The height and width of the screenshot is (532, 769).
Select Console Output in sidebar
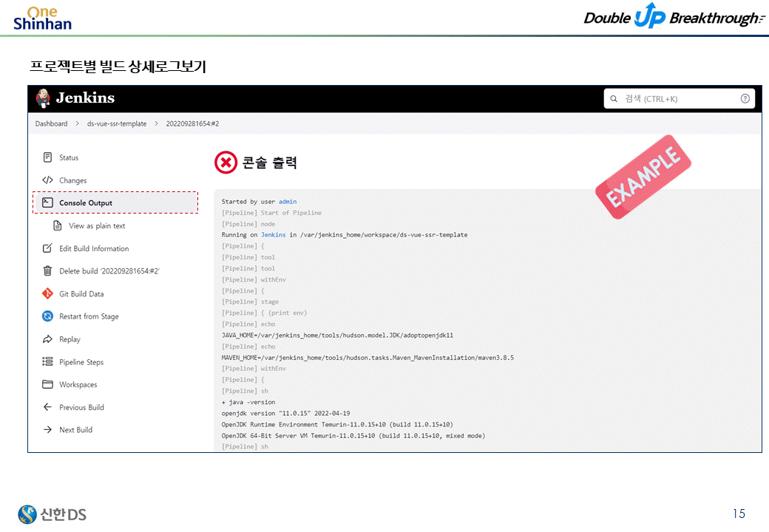(x=115, y=202)
